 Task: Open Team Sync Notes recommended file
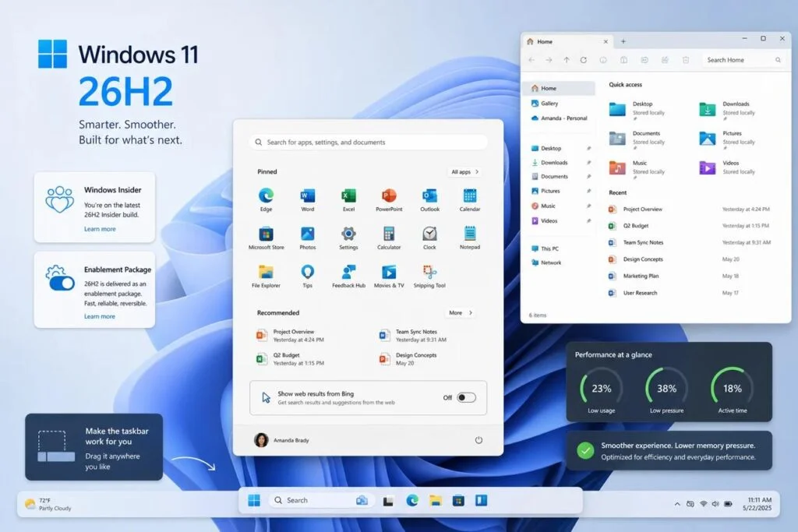click(413, 335)
